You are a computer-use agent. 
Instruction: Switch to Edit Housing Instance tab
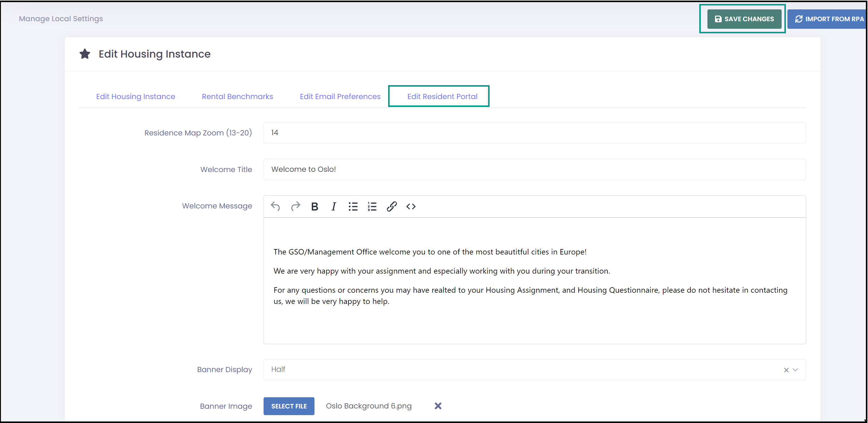point(135,96)
